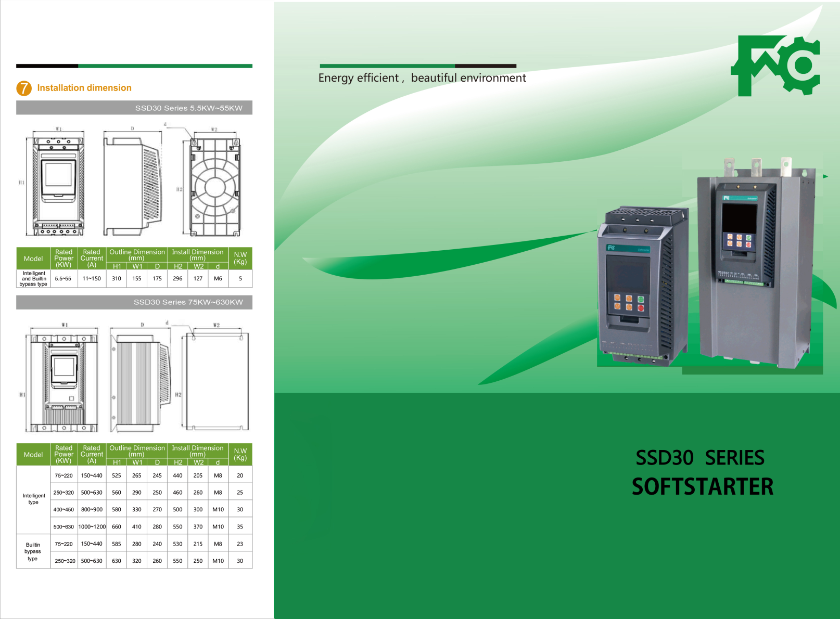Select the side view diagram of the 5.5KW~55KW unit
840x619 pixels.
(x=133, y=183)
